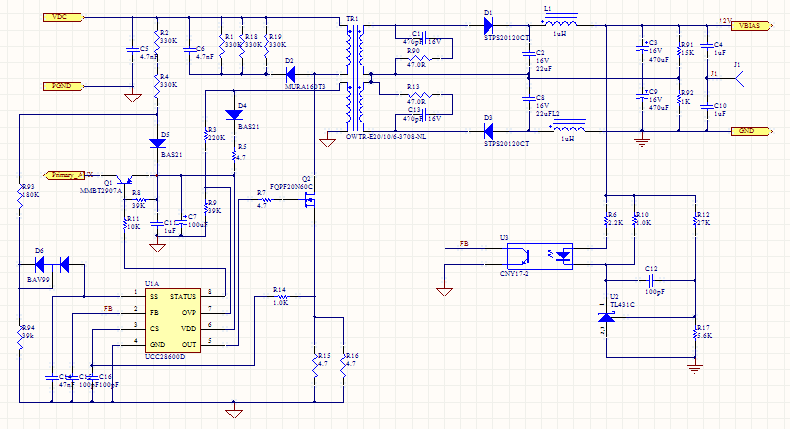Select resistor R93 180K

20,197
